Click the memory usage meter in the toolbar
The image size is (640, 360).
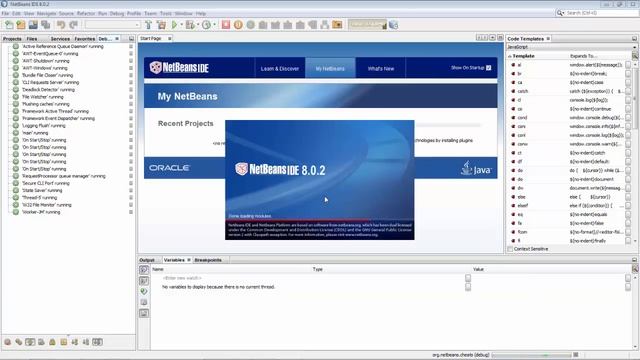(x=367, y=25)
